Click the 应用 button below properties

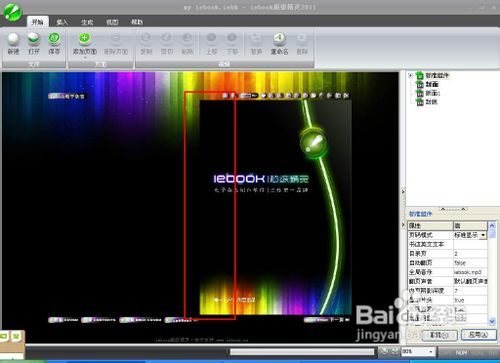pos(479,335)
